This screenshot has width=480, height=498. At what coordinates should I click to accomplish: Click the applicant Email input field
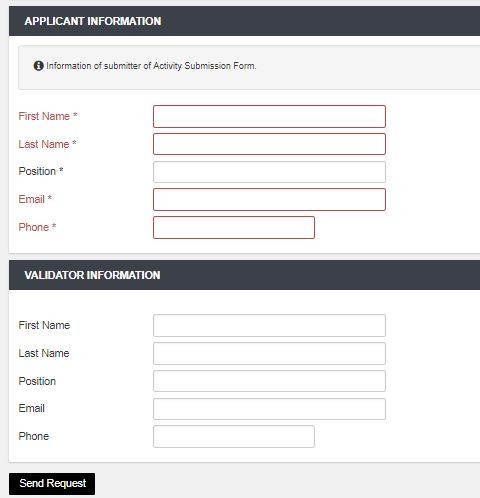[269, 199]
